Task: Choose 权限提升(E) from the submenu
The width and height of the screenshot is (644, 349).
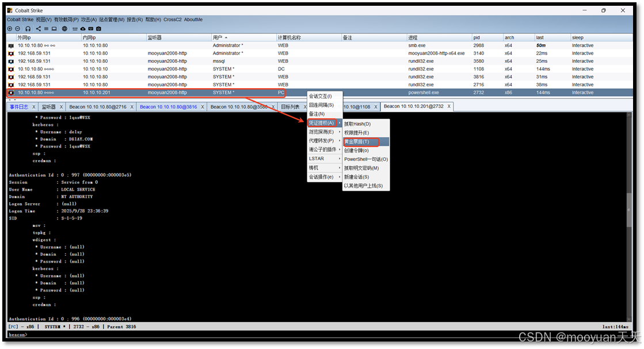Action: 365,133
